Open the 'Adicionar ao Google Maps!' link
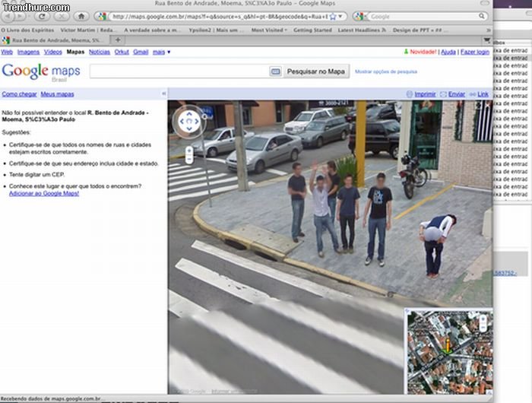 pos(43,193)
